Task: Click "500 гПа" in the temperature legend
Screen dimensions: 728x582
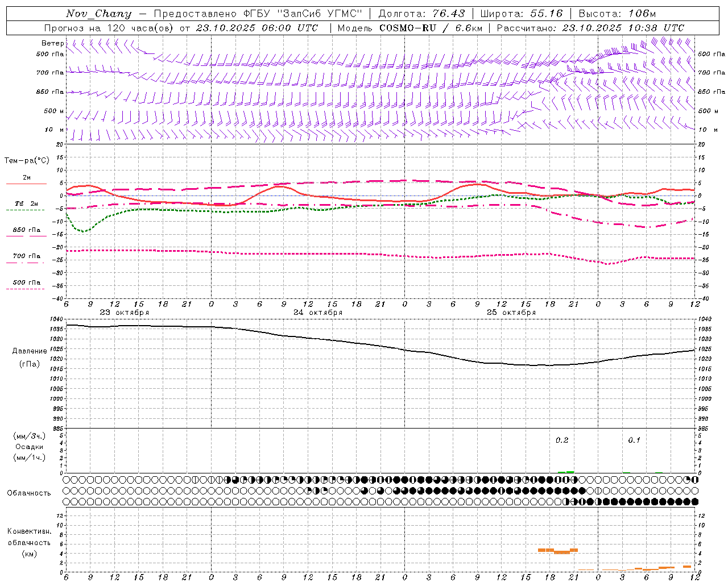Action: (x=27, y=282)
